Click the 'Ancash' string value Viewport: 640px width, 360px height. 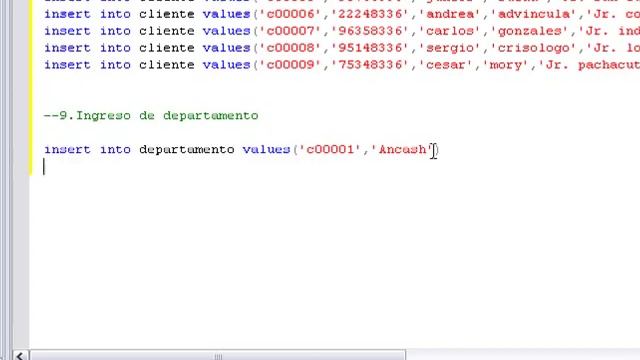pyautogui.click(x=402, y=149)
